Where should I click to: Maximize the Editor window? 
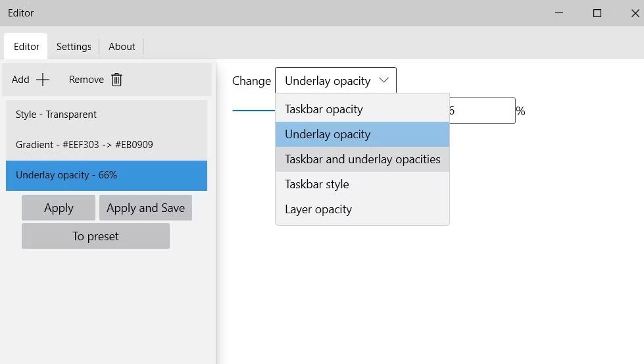click(597, 13)
